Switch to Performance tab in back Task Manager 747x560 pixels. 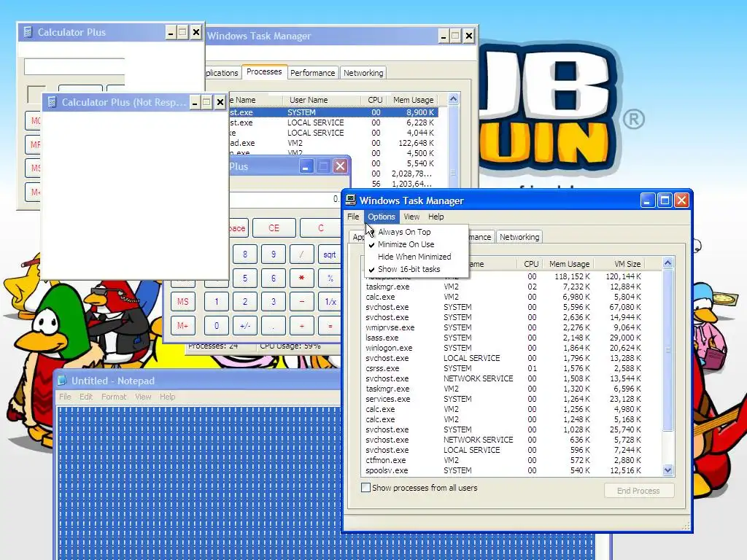click(312, 73)
